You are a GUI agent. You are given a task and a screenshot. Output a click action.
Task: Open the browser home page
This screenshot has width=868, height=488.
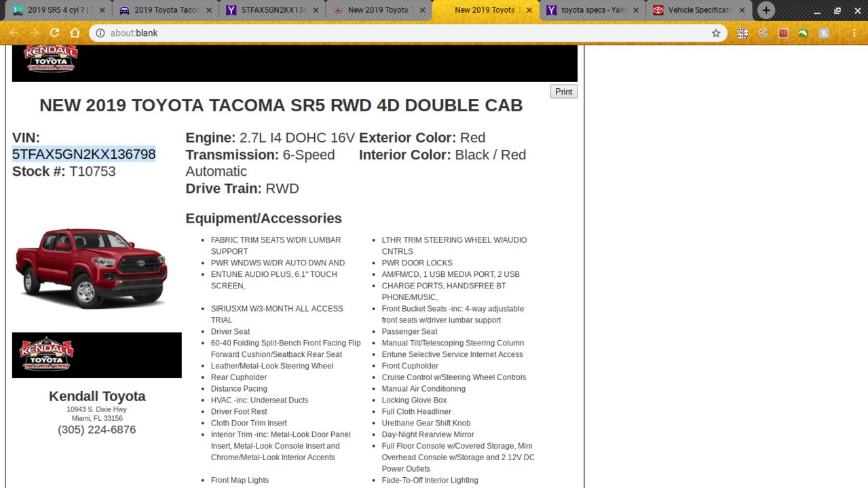point(75,33)
